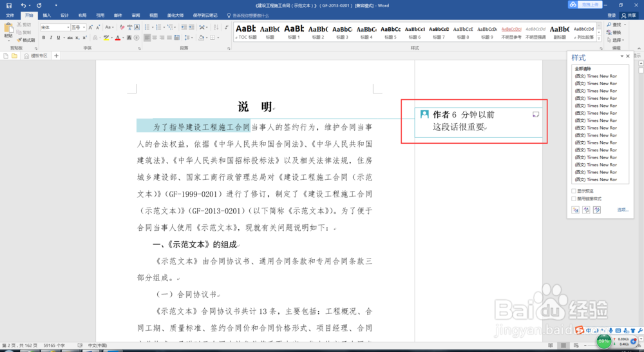This screenshot has height=352, width=644.
Task: Decrease font size with the shrink A icon
Action: pos(98,27)
